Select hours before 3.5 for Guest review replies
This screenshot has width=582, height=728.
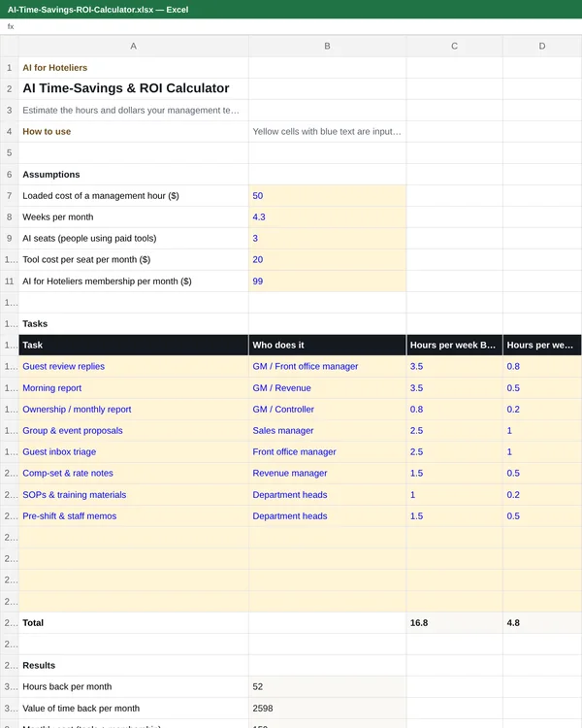pos(454,366)
